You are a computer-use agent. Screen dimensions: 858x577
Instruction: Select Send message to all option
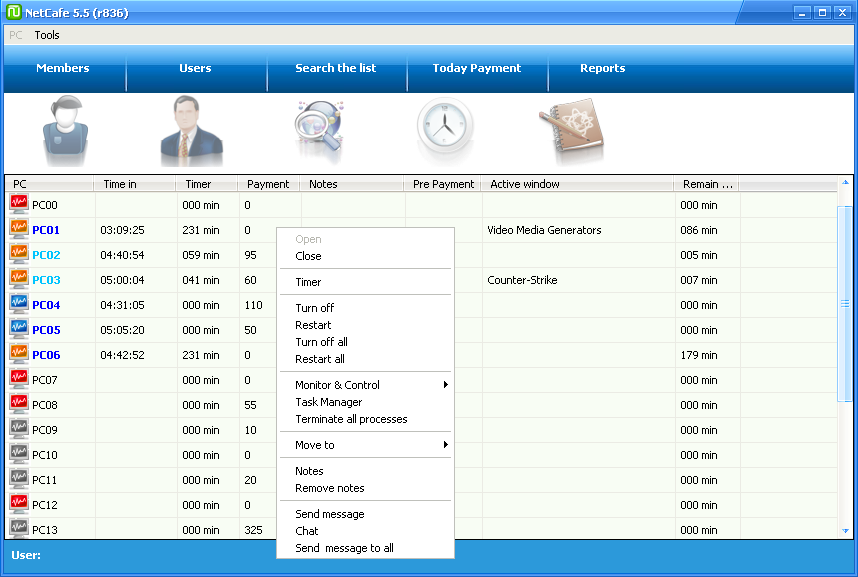tap(344, 548)
